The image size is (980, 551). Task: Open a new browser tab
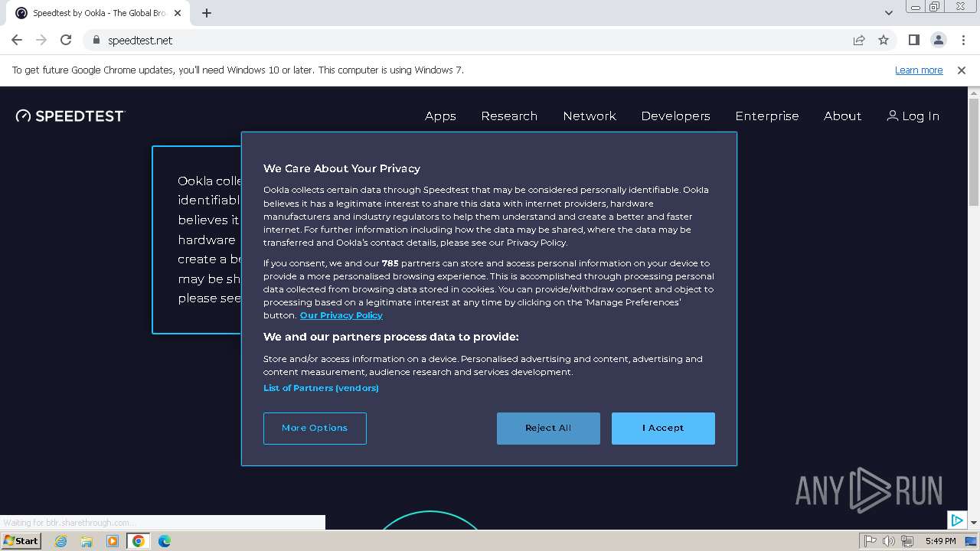(207, 13)
